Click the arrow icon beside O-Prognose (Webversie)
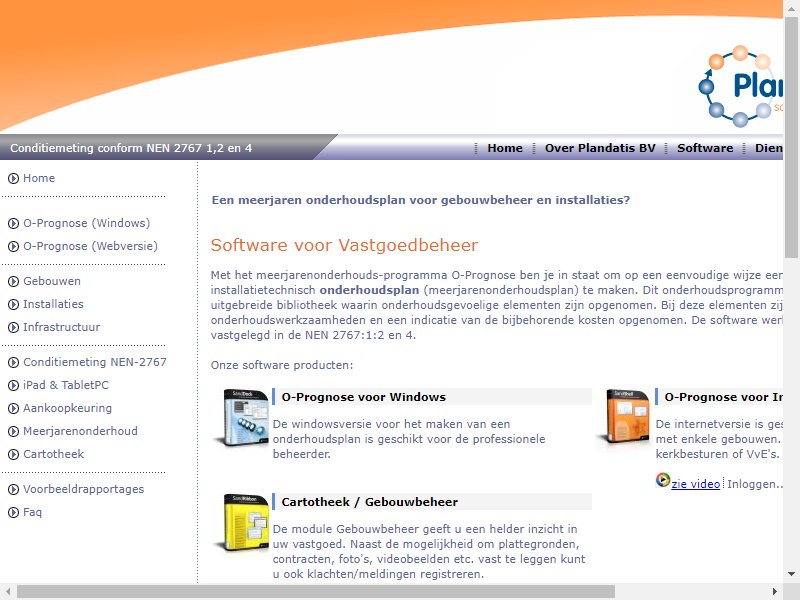Viewport: 800px width, 600px height. 13,246
